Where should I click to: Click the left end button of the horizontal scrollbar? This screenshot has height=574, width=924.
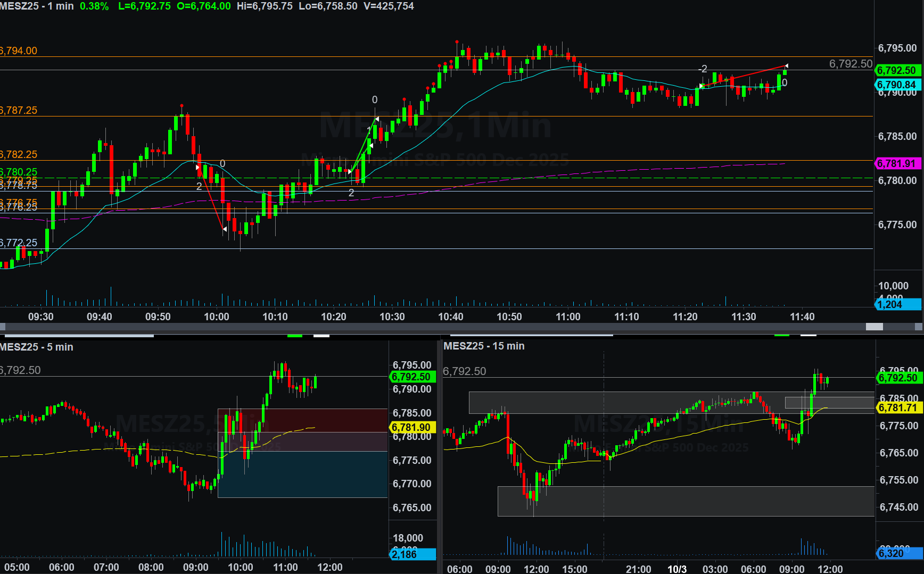click(3, 327)
